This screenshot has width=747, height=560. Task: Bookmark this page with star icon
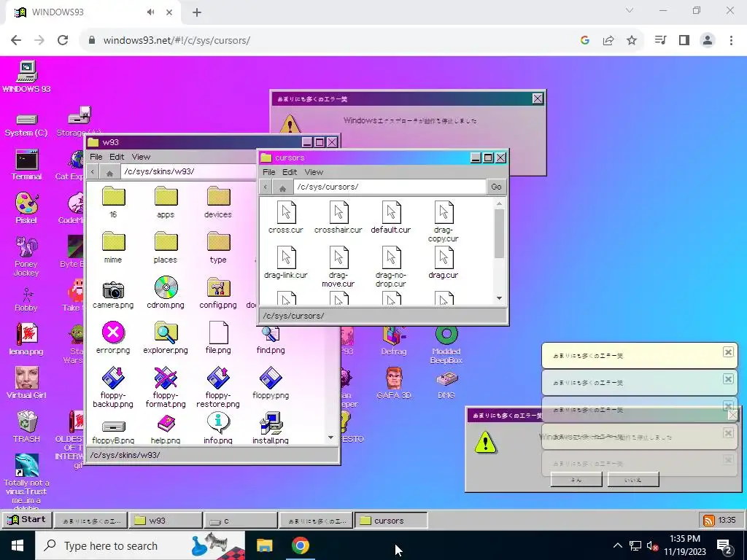pos(631,41)
